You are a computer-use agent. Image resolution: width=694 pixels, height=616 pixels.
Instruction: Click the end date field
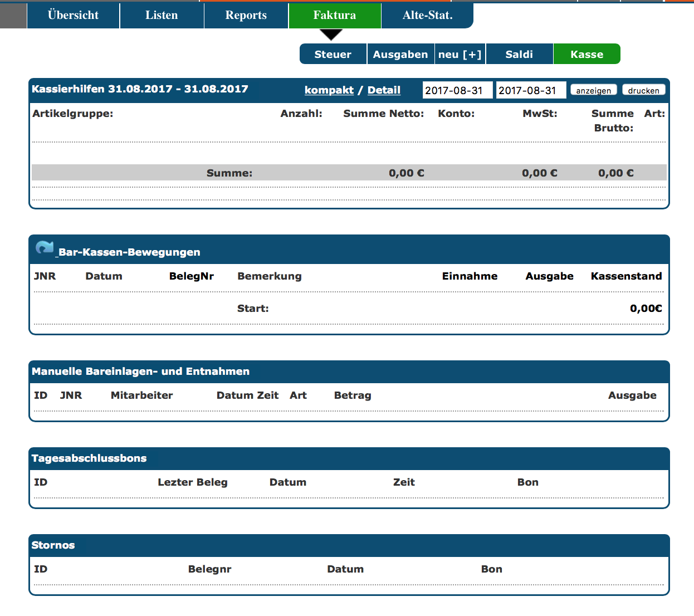530,90
